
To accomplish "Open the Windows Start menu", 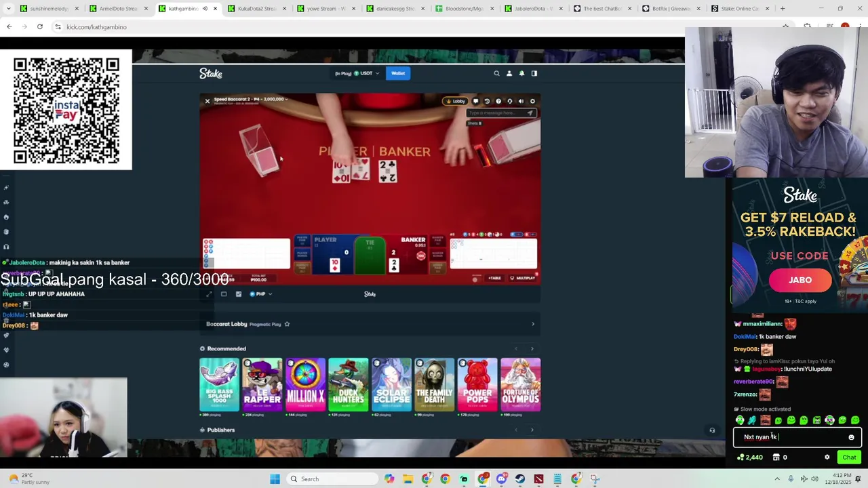I will click(275, 479).
